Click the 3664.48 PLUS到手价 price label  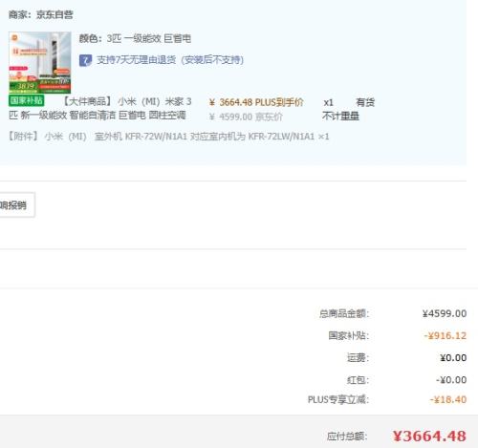pyautogui.click(x=256, y=102)
